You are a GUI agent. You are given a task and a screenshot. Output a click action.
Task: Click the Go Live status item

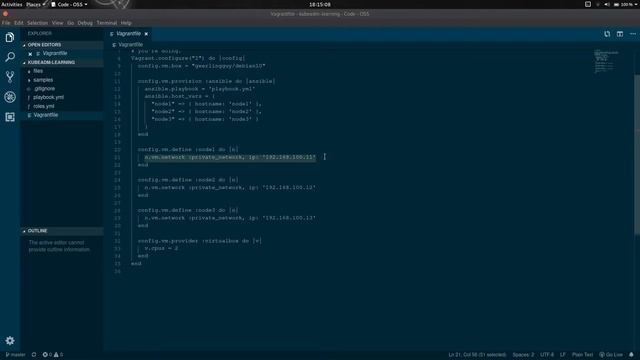click(x=611, y=355)
